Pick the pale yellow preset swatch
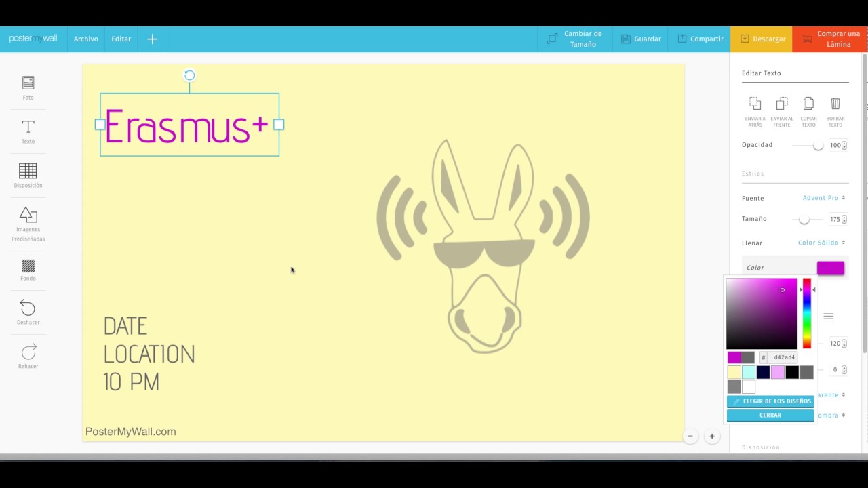The width and height of the screenshot is (868, 488). click(734, 372)
